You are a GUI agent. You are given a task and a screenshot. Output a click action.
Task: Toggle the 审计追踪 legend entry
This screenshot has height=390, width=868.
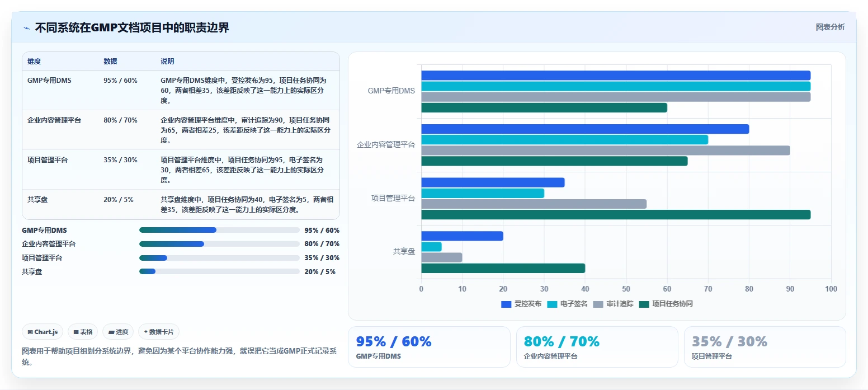[x=613, y=304]
